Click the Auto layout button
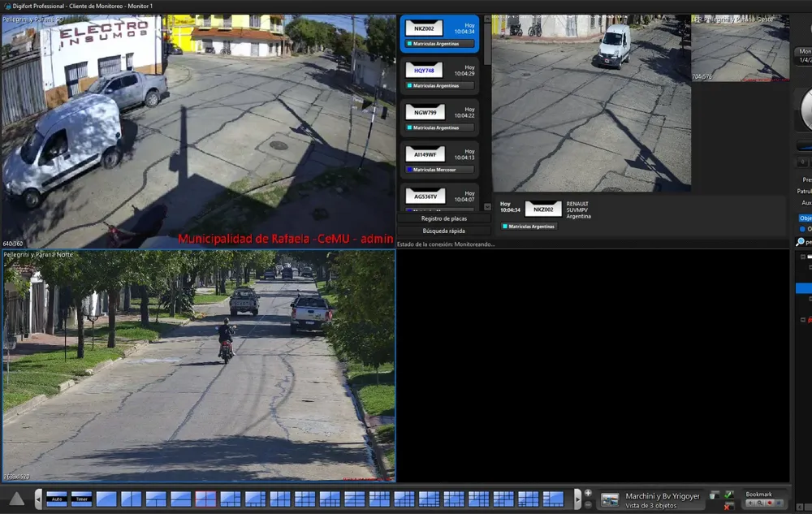812x514 pixels. pos(56,499)
